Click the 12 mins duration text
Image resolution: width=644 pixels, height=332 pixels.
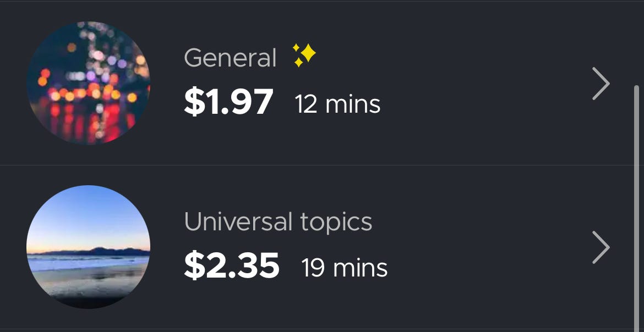[x=336, y=104]
